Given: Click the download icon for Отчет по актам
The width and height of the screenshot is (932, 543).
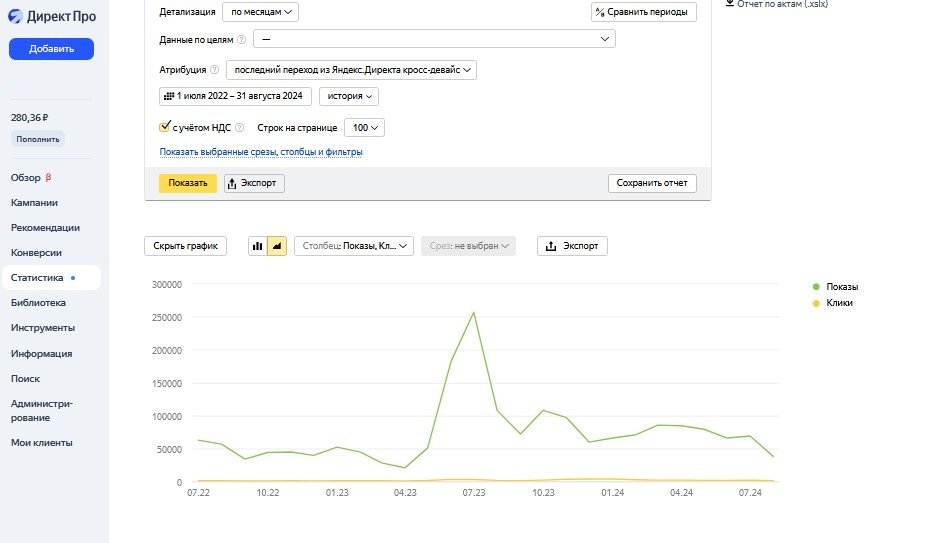Looking at the screenshot, I should click(729, 4).
